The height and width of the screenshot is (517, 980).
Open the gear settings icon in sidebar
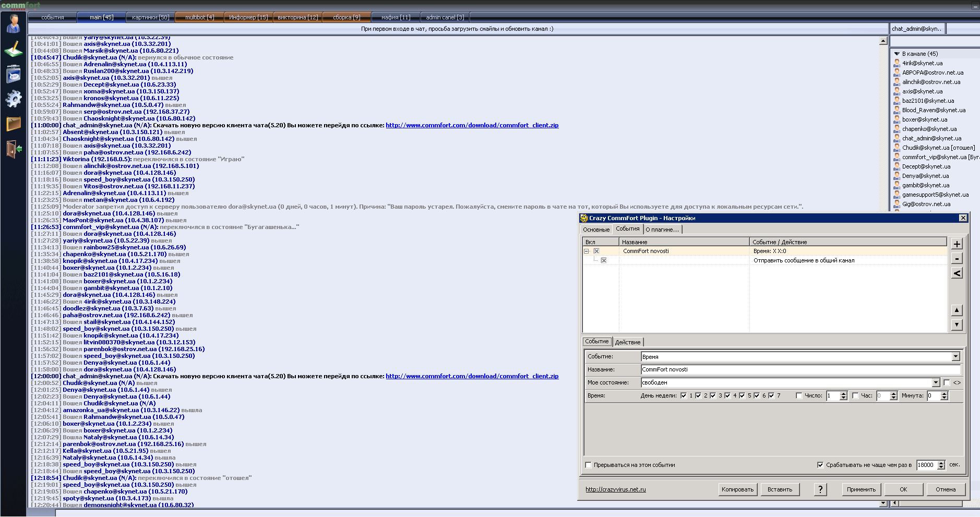(x=14, y=98)
